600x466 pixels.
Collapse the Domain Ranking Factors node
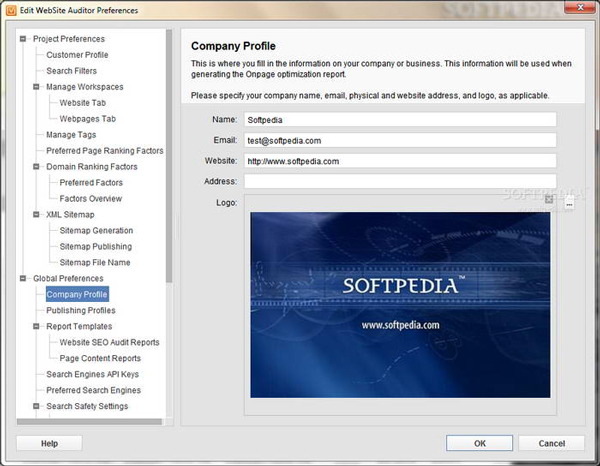[36, 166]
